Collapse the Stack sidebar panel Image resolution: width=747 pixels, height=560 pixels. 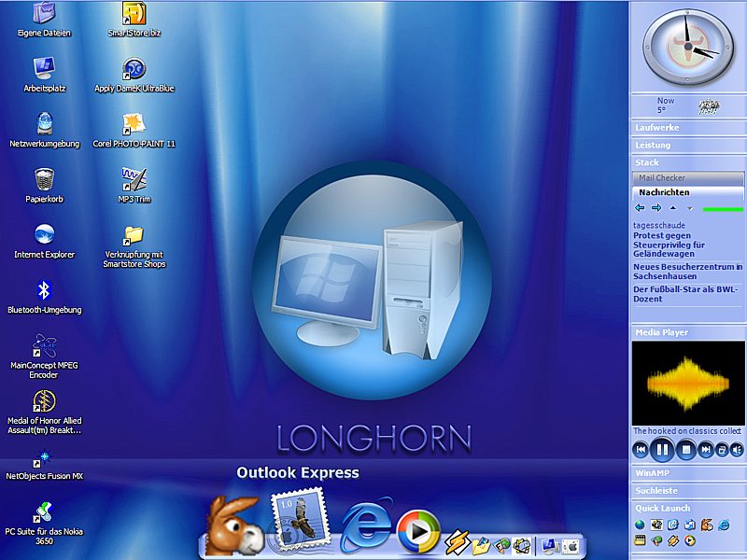(688, 162)
